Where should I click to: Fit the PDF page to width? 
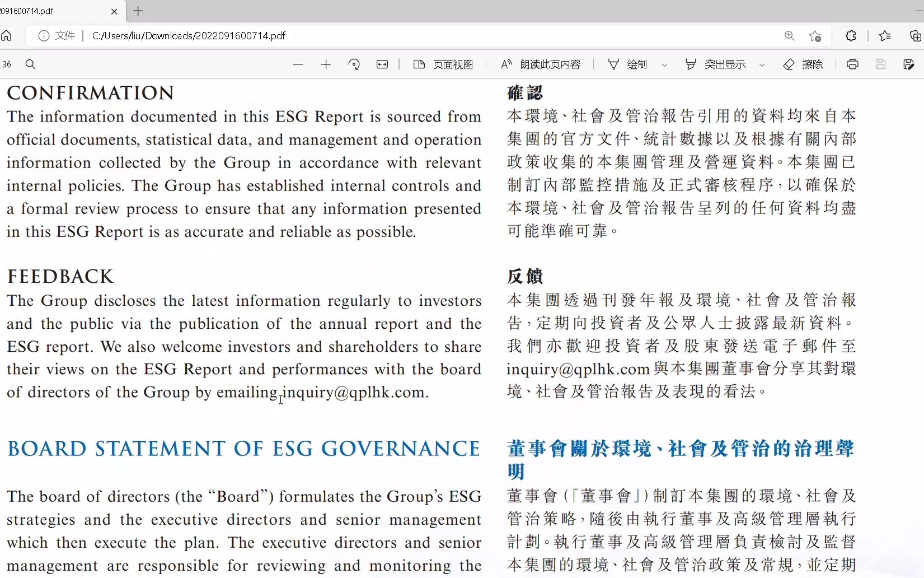[382, 64]
